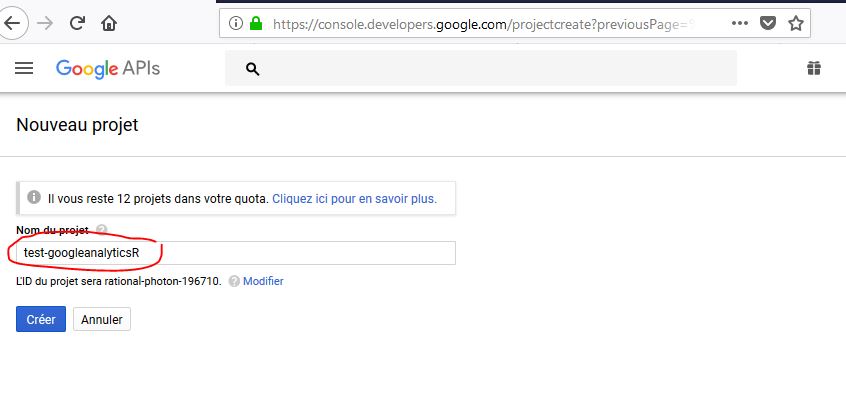Click the Modifier link for project ID
Screen dimensions: 846x407
coord(263,281)
